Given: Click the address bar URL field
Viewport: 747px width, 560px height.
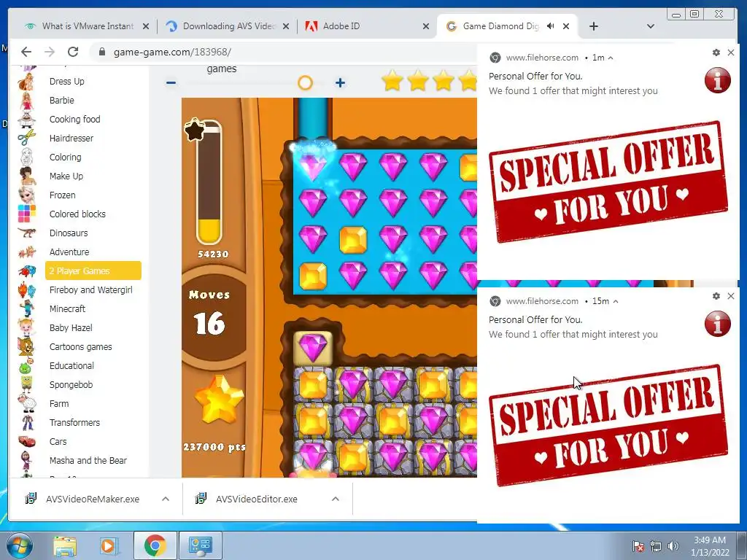Looking at the screenshot, I should click(286, 52).
